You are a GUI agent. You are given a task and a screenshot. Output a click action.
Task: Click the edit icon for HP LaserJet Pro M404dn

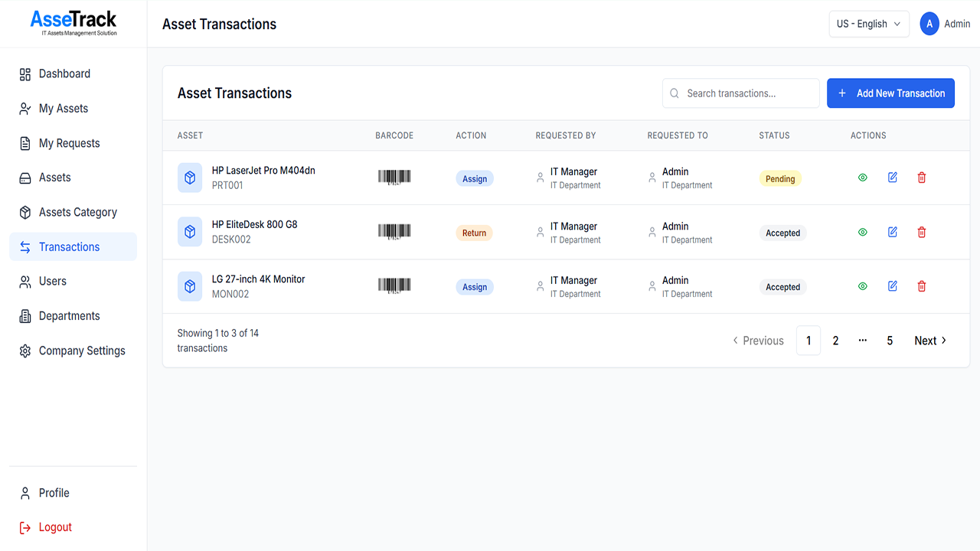point(893,178)
